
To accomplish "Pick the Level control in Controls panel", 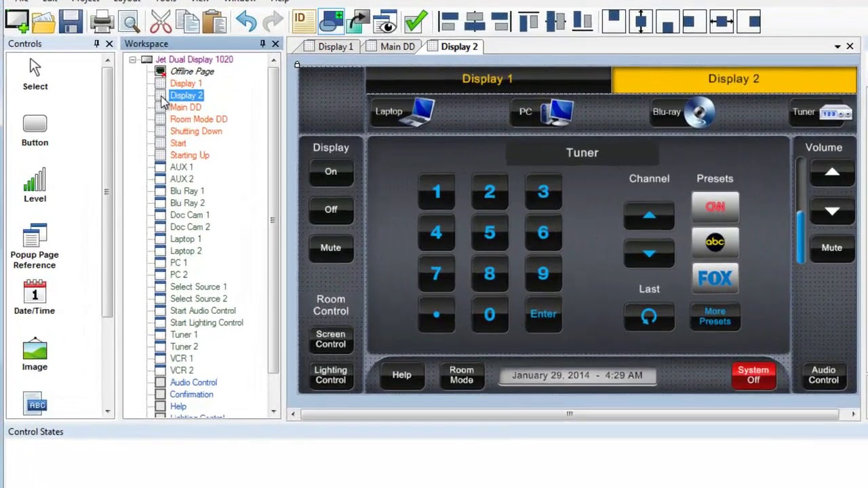I will [x=35, y=186].
